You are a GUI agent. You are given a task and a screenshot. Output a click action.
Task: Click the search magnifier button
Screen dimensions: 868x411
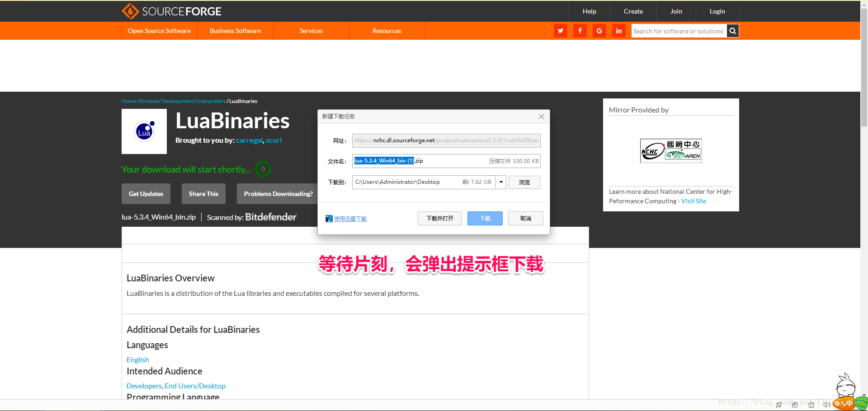pos(733,31)
